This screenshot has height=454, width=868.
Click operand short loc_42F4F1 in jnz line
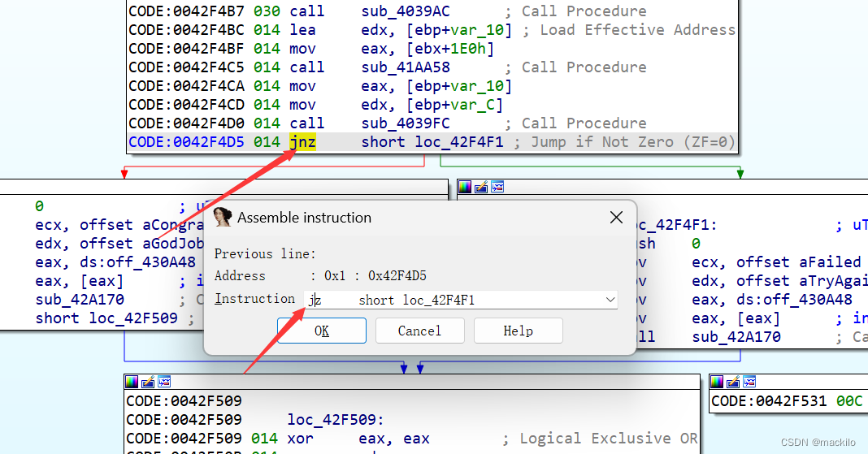click(x=432, y=142)
